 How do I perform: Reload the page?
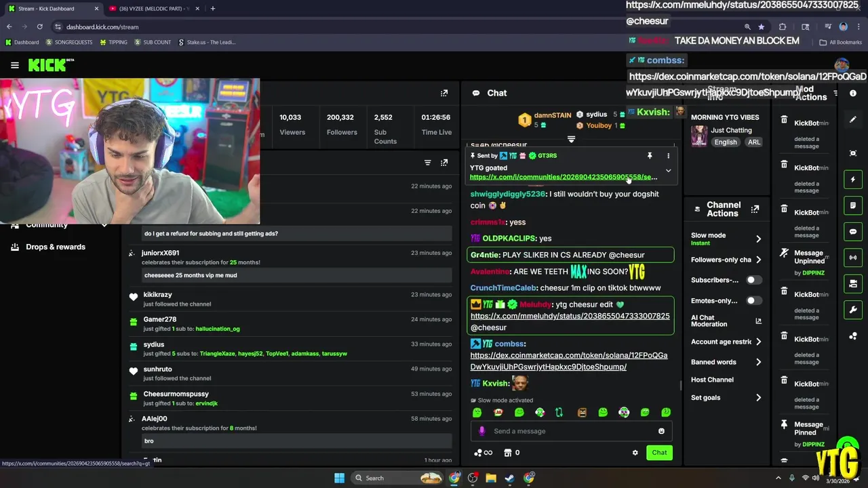(39, 27)
